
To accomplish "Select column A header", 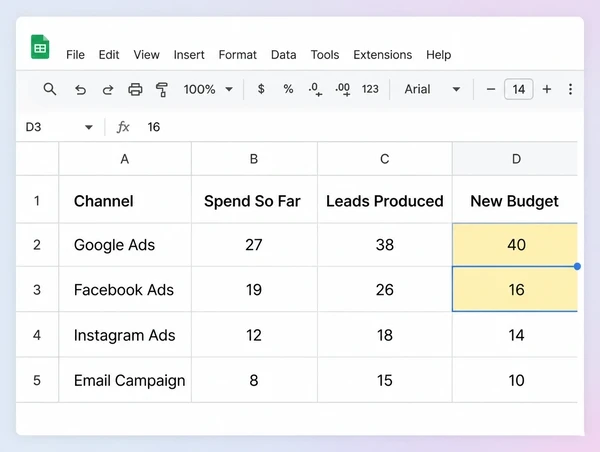I will click(x=125, y=159).
